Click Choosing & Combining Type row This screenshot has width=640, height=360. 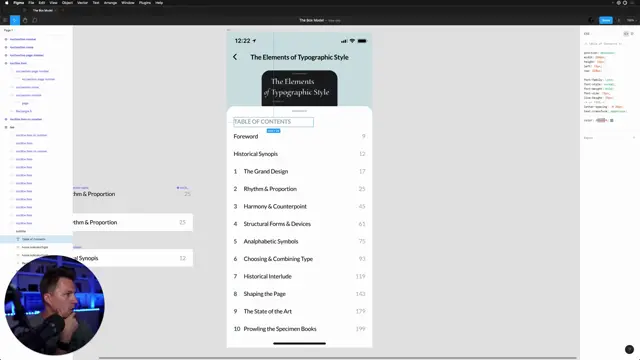pyautogui.click(x=299, y=259)
